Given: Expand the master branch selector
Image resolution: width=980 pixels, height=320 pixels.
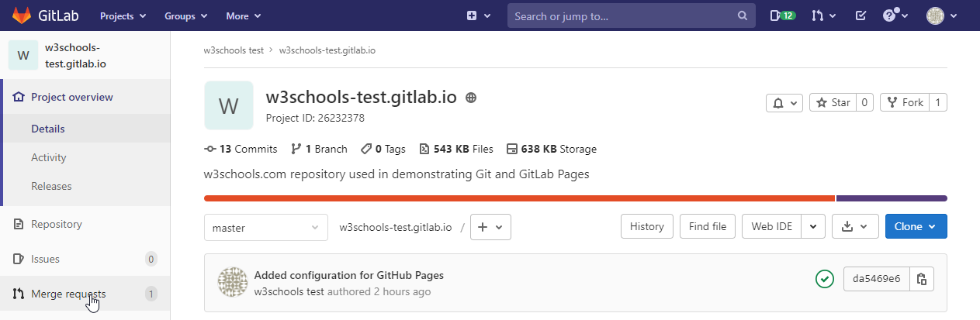Looking at the screenshot, I should (265, 227).
